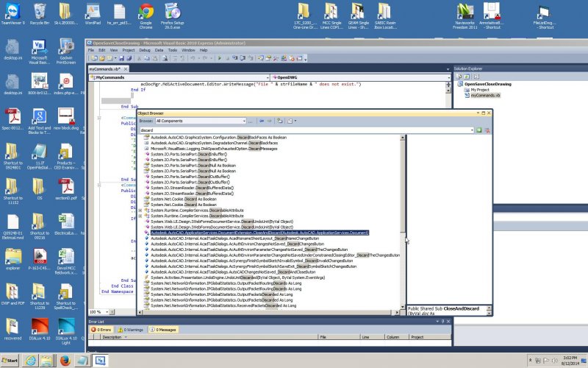This screenshot has width=588, height=368.
Task: Open Internet Explorer from the taskbar
Action: pos(30,361)
